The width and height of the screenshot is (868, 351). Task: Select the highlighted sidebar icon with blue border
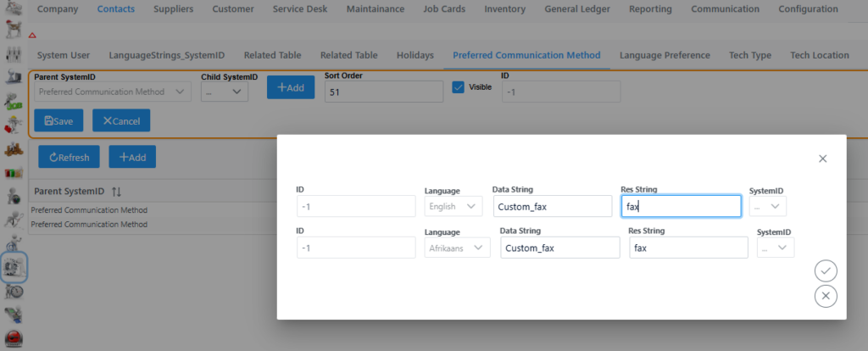(x=14, y=267)
